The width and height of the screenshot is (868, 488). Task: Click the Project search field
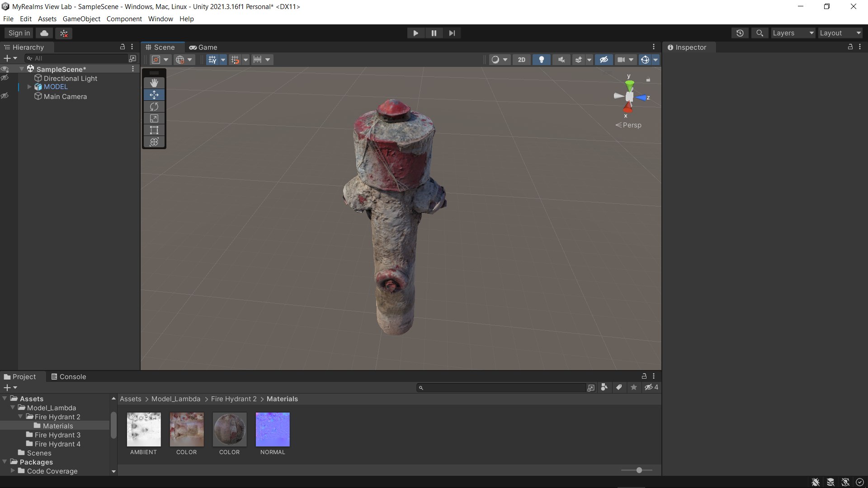click(501, 388)
